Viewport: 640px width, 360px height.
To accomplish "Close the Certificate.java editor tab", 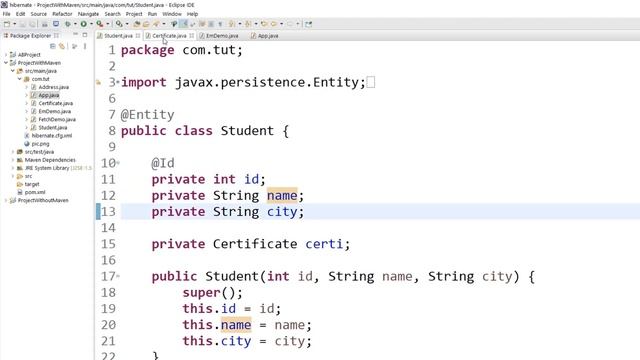I will click(191, 36).
